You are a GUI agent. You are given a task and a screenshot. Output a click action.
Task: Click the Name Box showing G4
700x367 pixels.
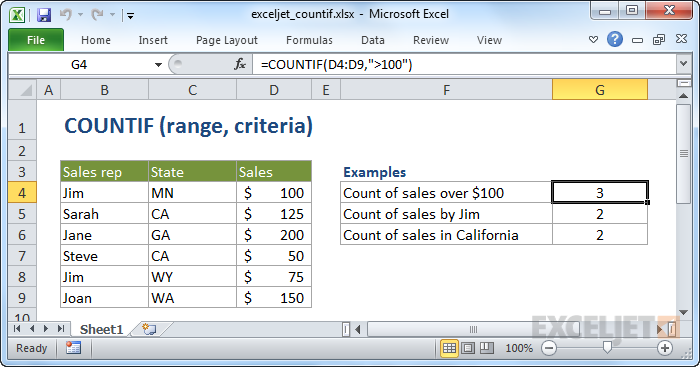[79, 65]
